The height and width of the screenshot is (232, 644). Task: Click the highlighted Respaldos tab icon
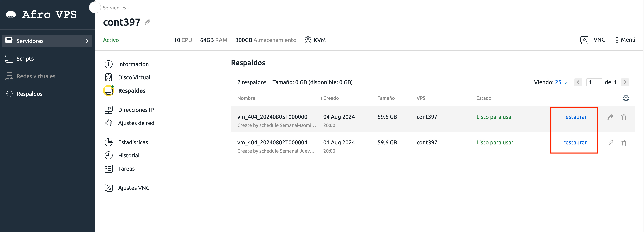click(108, 91)
